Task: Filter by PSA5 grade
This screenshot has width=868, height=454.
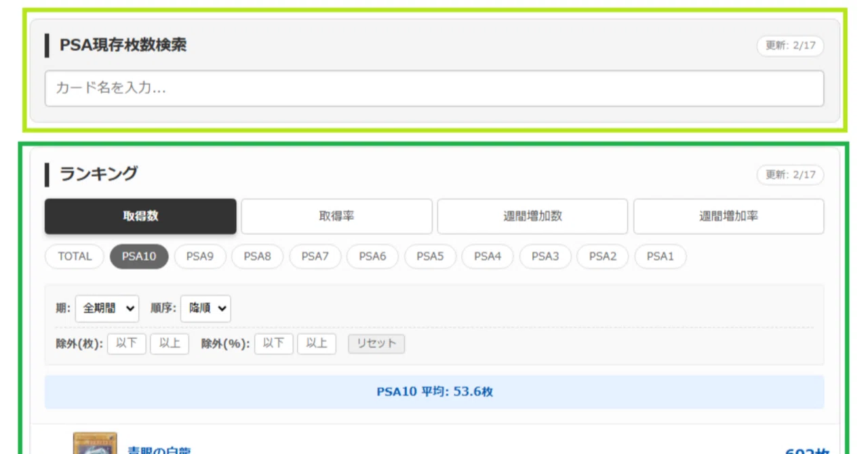Action: click(430, 257)
